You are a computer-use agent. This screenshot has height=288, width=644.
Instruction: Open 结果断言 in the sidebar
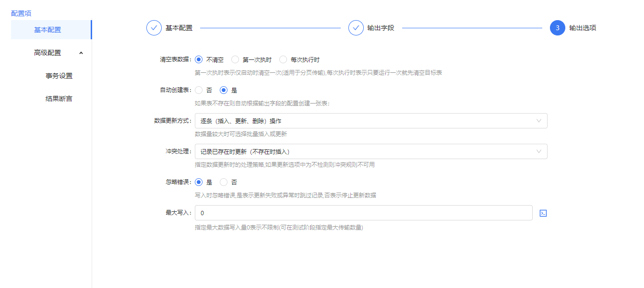tap(59, 99)
